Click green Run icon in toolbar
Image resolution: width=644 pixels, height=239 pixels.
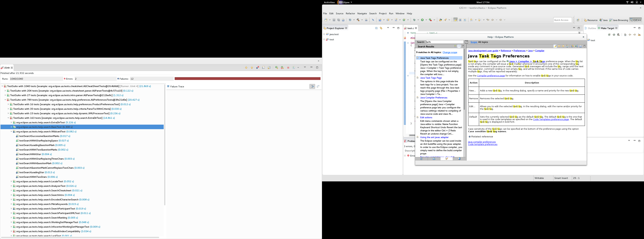[x=422, y=20]
